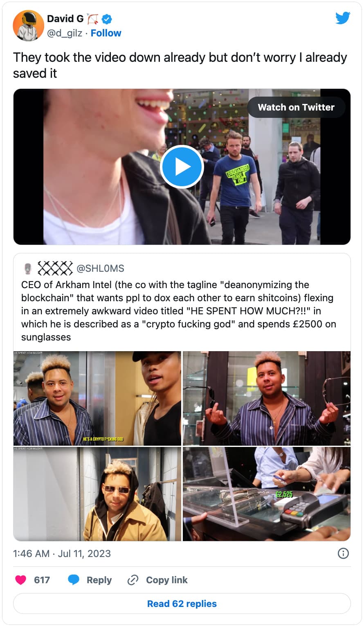Click the David G display name

[x=65, y=19]
